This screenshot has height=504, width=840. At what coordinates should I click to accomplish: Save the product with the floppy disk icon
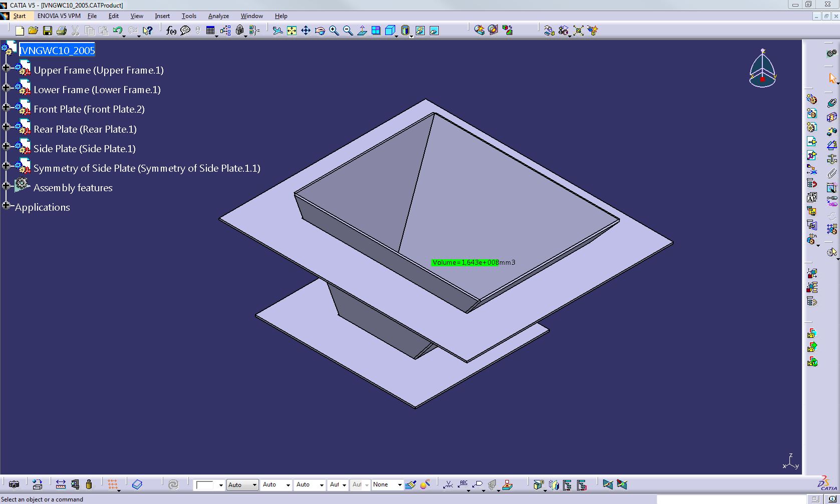(x=47, y=31)
